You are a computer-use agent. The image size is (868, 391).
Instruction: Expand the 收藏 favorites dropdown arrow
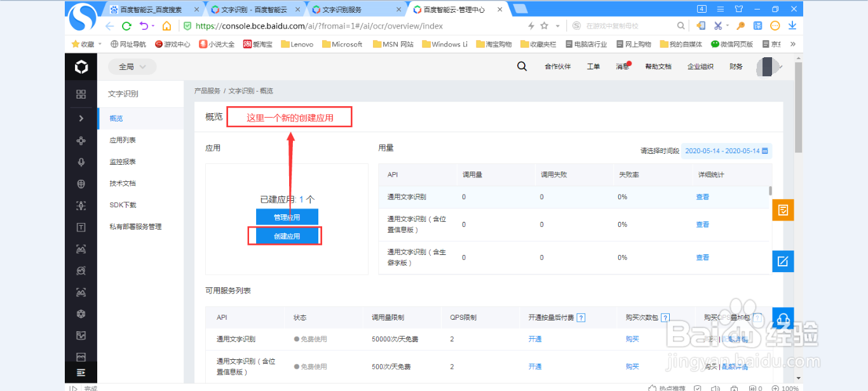[x=100, y=45]
